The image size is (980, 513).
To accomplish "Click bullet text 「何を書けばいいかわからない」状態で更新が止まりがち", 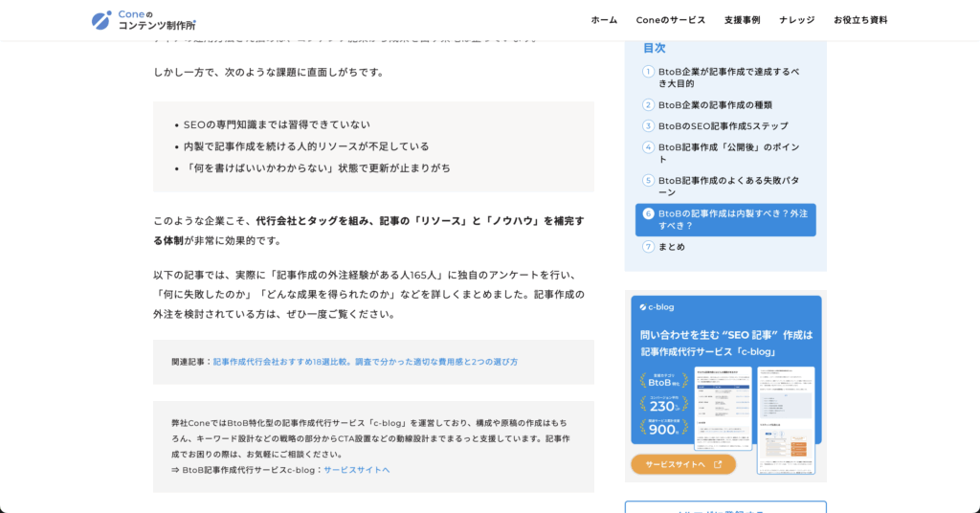I will click(317, 168).
